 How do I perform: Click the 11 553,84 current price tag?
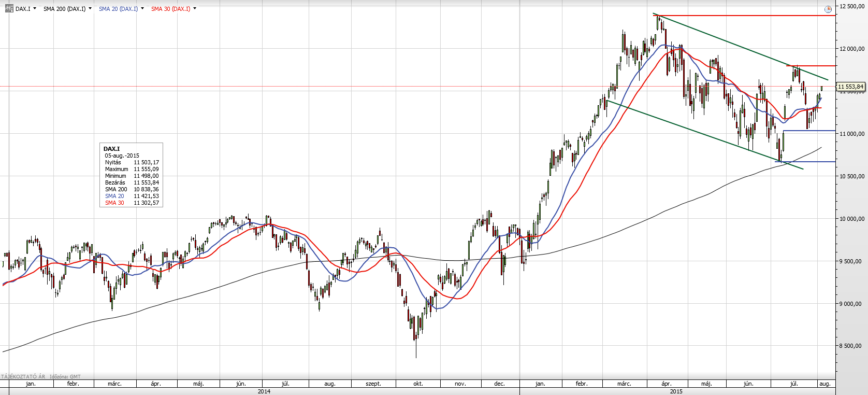tap(850, 87)
